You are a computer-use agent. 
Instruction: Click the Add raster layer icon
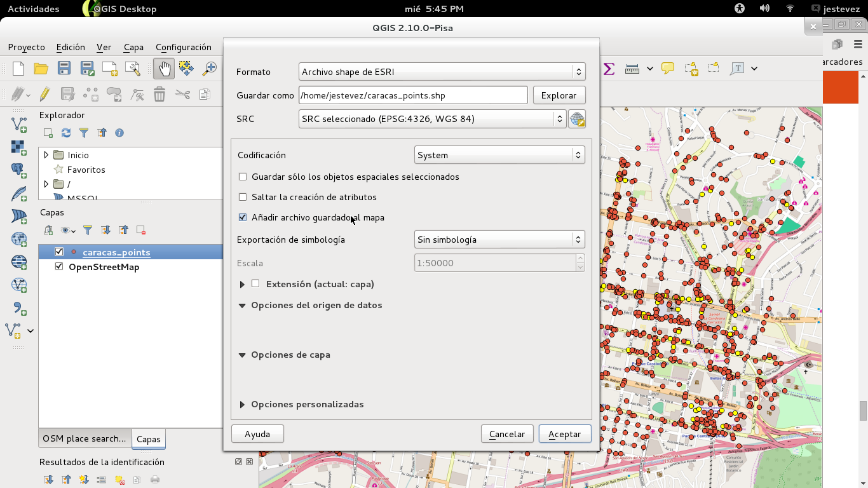click(19, 147)
